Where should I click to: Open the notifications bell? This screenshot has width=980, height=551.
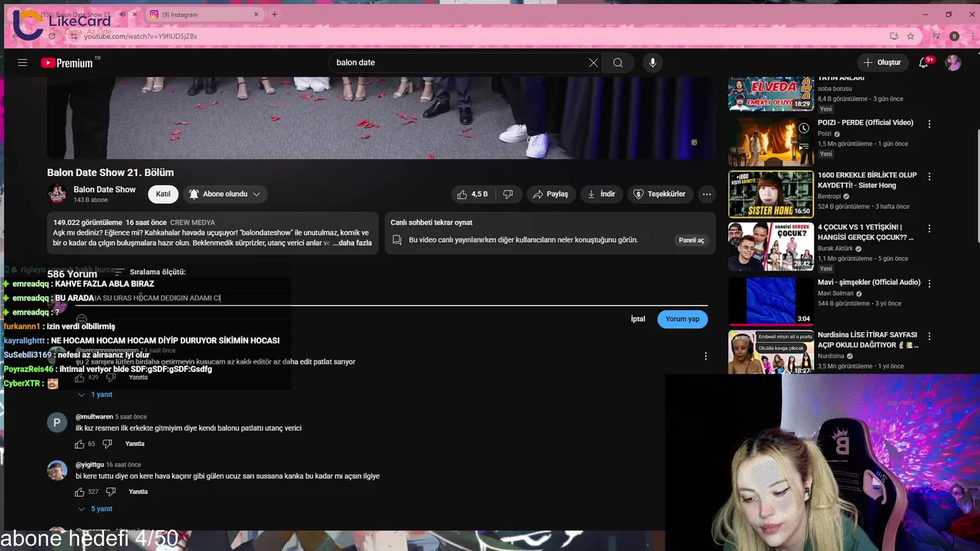click(924, 63)
